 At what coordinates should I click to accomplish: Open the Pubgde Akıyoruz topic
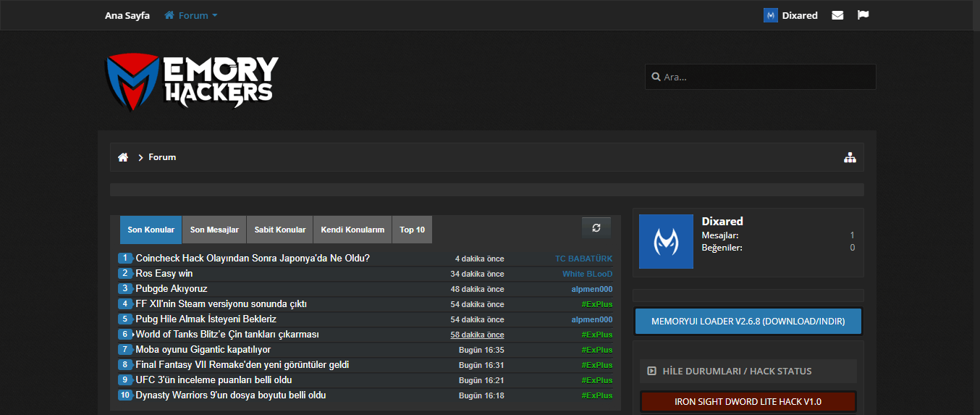[x=172, y=289]
